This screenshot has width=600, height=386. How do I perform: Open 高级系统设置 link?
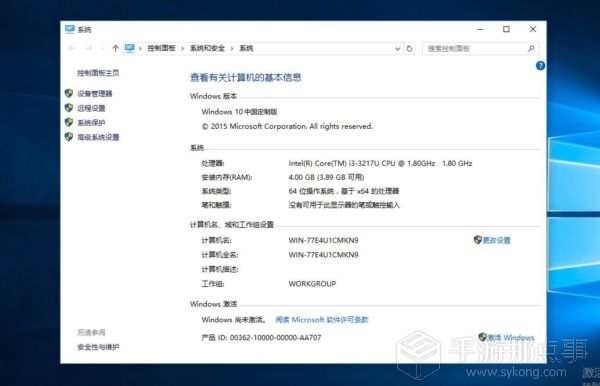[x=98, y=137]
